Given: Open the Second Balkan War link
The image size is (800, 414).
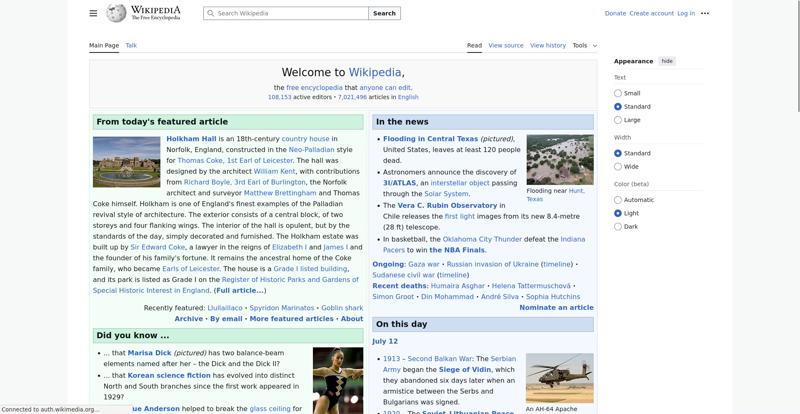Looking at the screenshot, I should coord(440,359).
